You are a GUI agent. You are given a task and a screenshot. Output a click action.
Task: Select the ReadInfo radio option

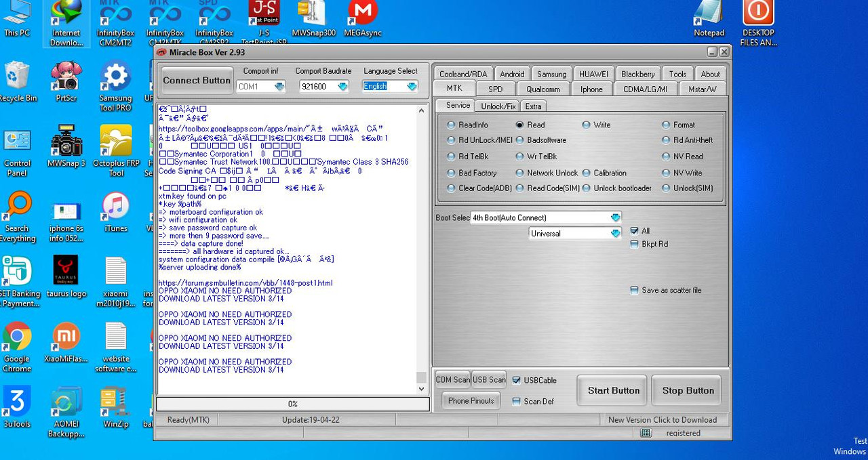click(468, 125)
